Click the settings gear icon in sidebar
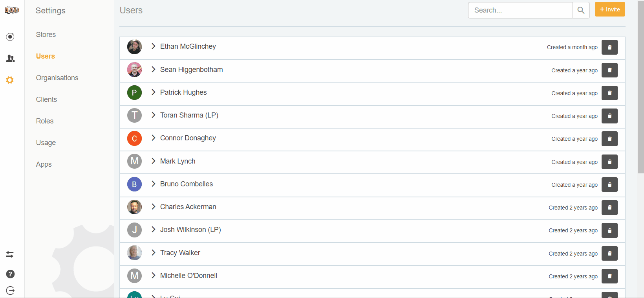 click(x=10, y=80)
